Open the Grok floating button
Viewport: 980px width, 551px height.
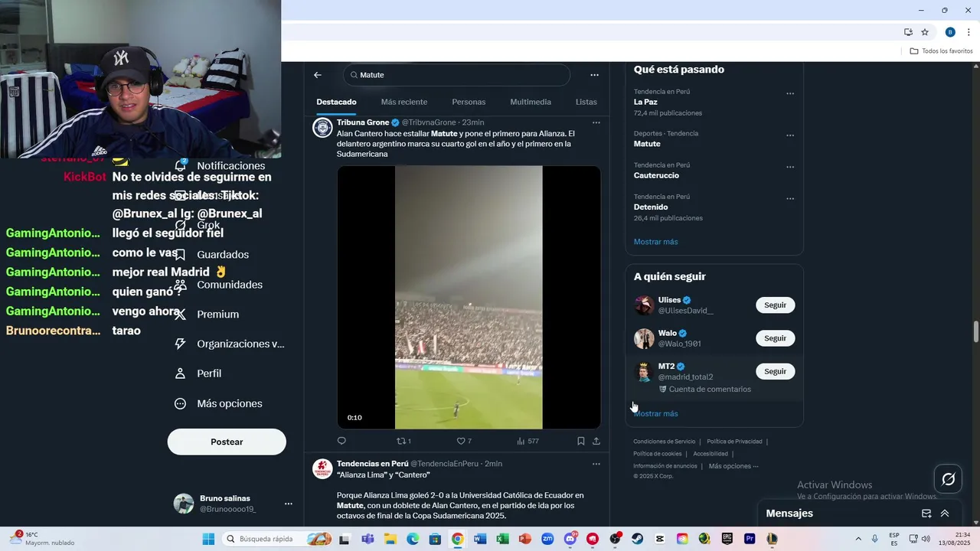point(948,479)
